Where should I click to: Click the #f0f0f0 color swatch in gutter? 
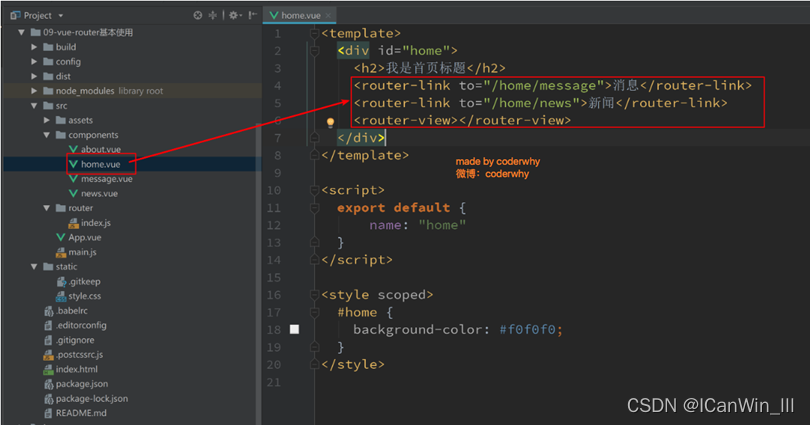tap(294, 329)
